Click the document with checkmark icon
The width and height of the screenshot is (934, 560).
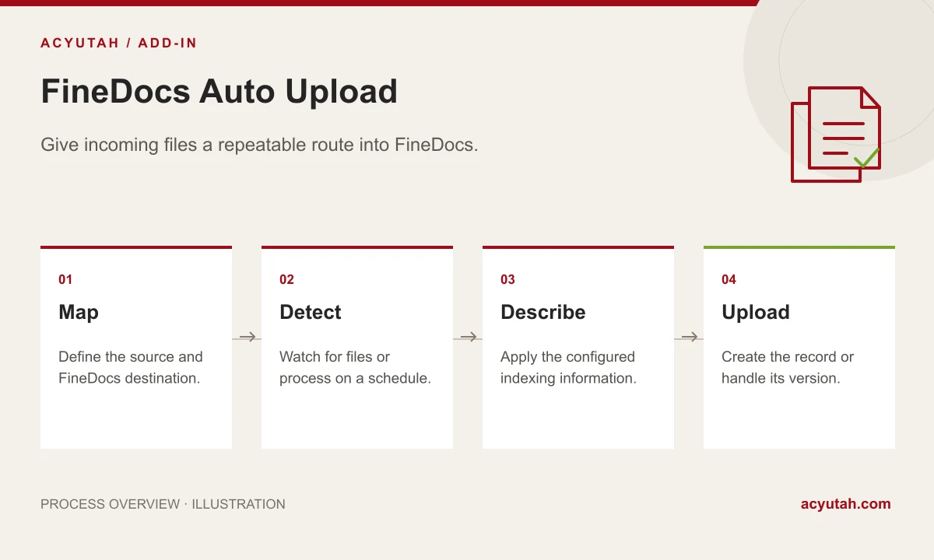click(836, 134)
